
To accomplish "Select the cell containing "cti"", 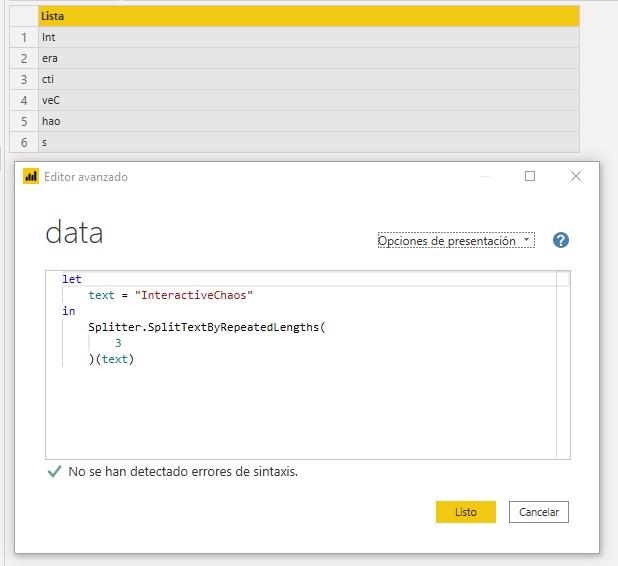I will [308, 79].
